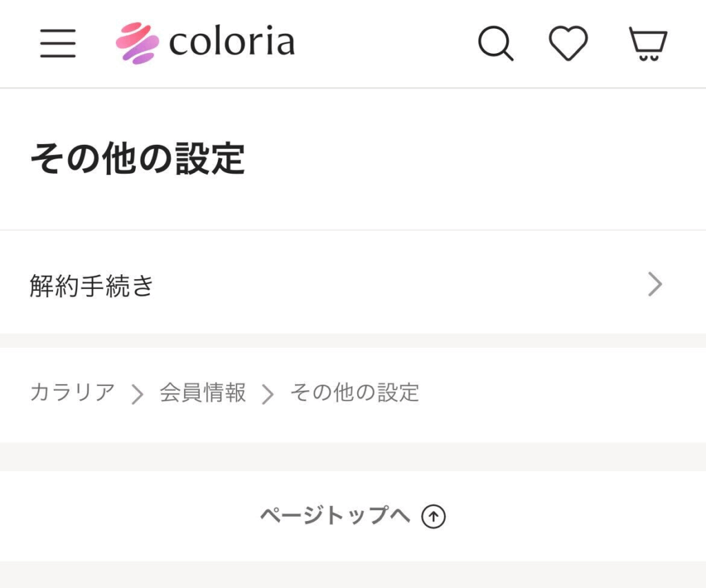Open favorites via the heart icon
This screenshot has width=706, height=588.
[x=568, y=43]
